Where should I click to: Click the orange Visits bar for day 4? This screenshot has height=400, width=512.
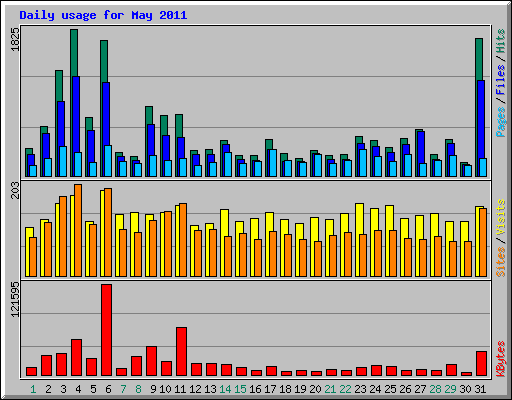pyautogui.click(x=78, y=231)
